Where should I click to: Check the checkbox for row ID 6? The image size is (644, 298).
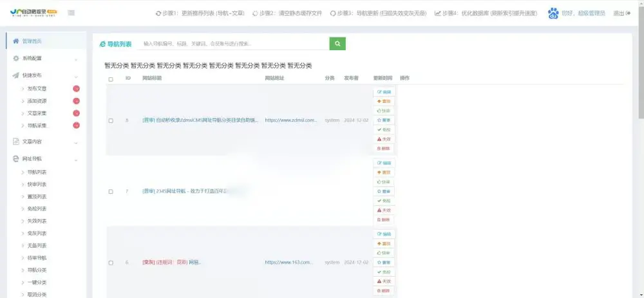pos(111,263)
